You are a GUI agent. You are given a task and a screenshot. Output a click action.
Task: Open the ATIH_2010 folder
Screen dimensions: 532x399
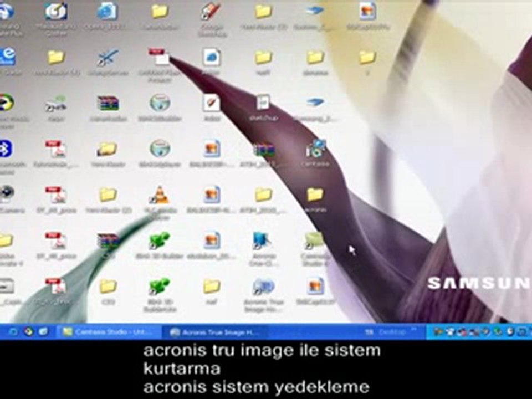(x=263, y=195)
